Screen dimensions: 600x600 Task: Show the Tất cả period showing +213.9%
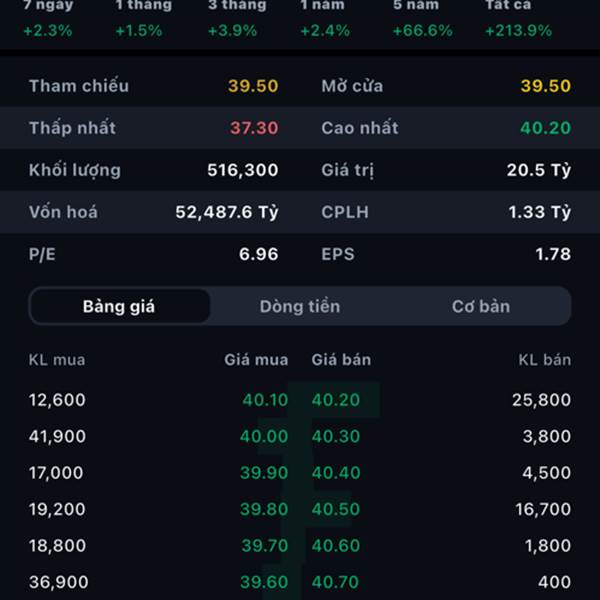(x=518, y=18)
